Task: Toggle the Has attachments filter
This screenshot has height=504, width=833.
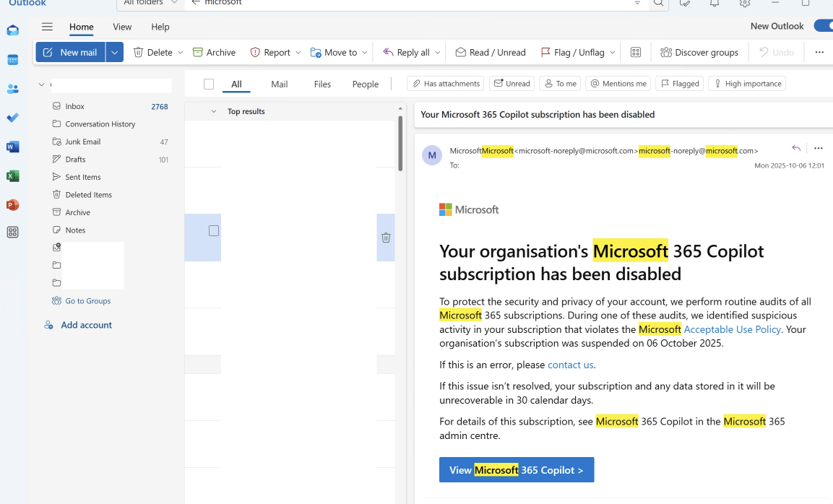Action: pyautogui.click(x=446, y=83)
